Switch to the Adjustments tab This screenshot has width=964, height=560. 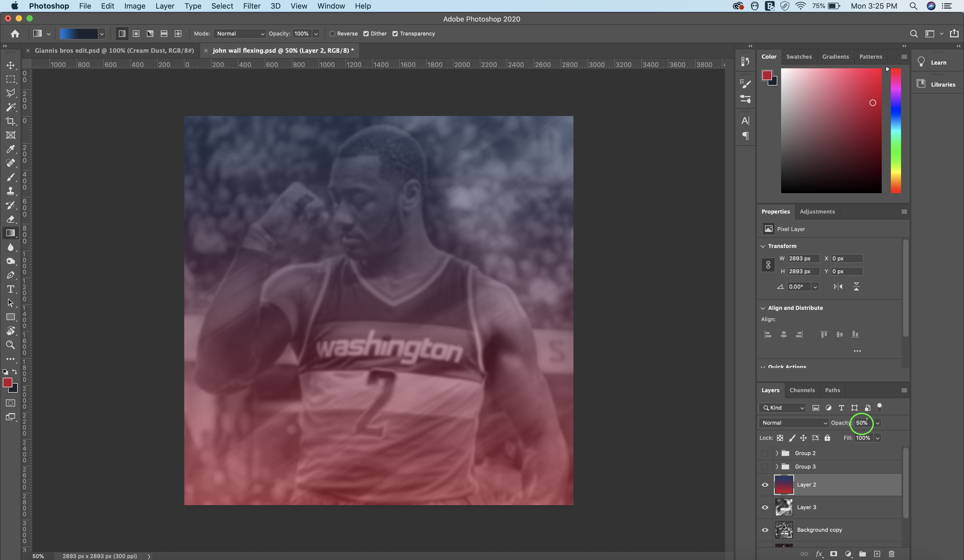click(817, 211)
